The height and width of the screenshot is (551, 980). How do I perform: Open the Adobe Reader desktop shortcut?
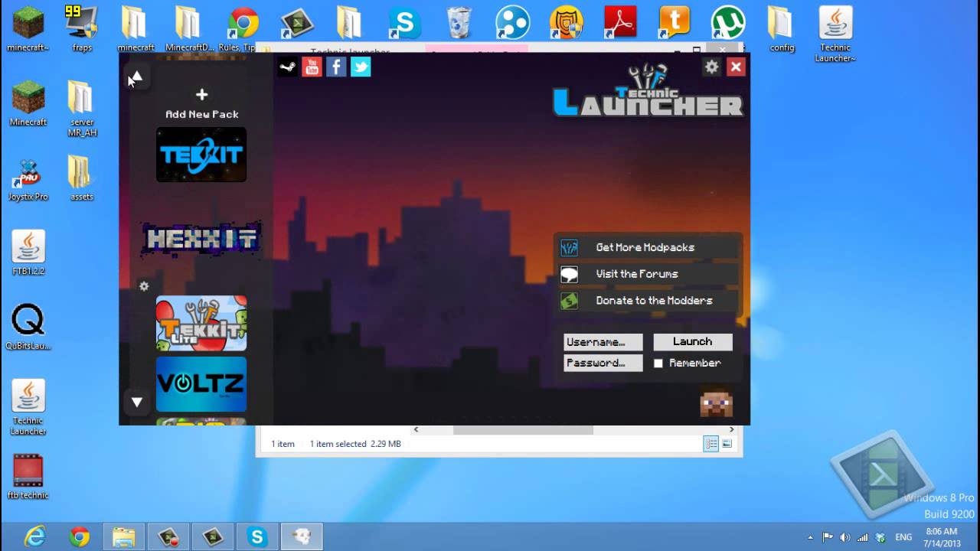[x=620, y=23]
